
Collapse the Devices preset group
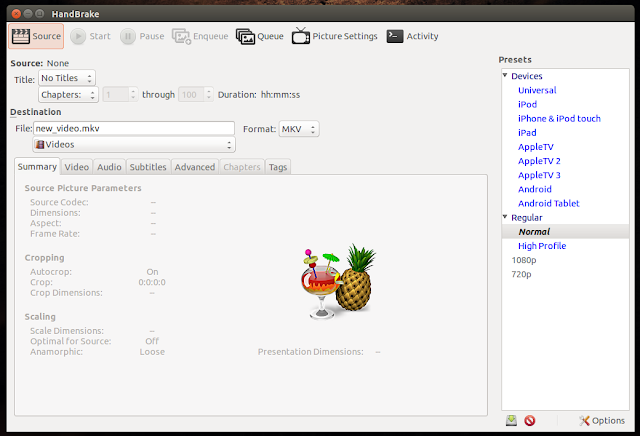505,76
